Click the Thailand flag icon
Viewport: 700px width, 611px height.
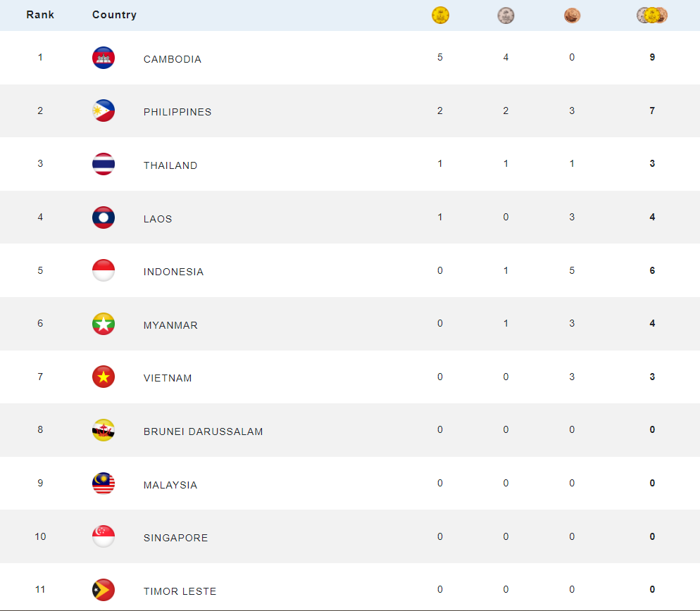[x=104, y=164]
